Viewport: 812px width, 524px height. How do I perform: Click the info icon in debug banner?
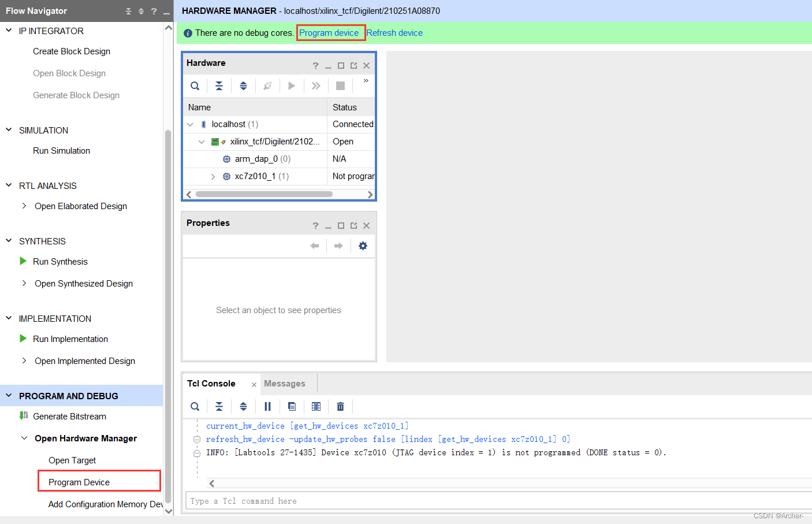[x=188, y=34]
